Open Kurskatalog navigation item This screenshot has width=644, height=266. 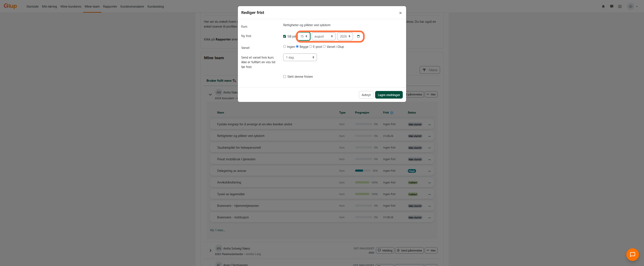[155, 7]
